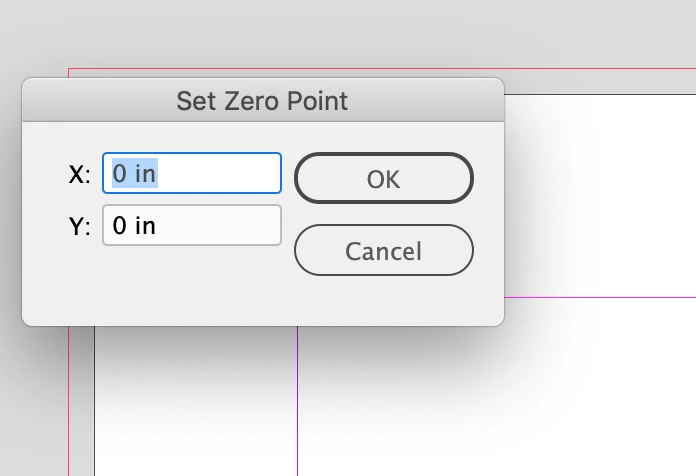Click the page's black left edge below dialog
The image size is (696, 476).
click(95, 400)
